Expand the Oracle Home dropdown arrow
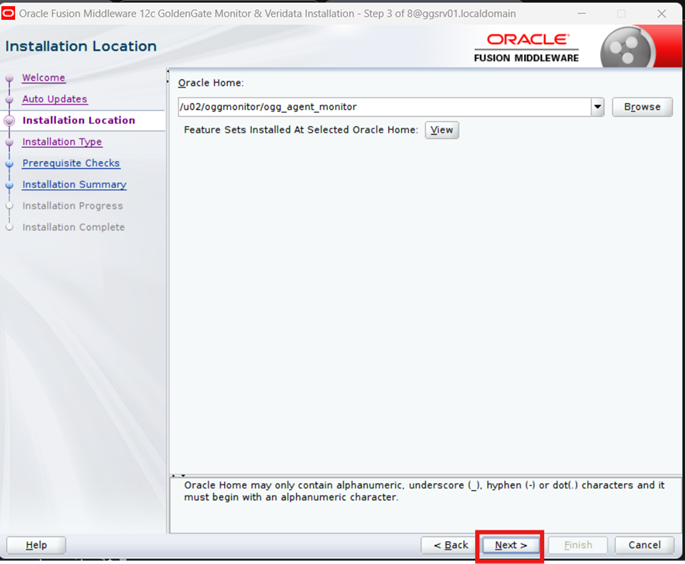The width and height of the screenshot is (685, 564). coord(597,107)
